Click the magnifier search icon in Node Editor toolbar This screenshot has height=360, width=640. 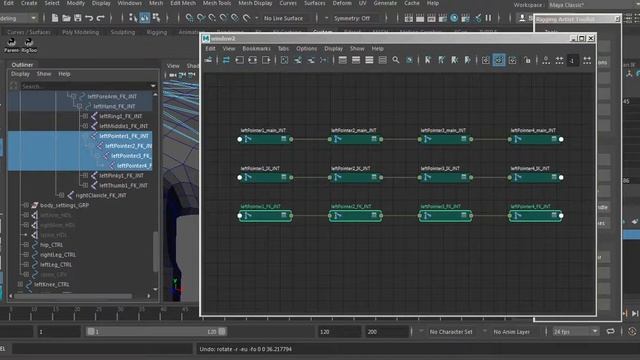(396, 60)
